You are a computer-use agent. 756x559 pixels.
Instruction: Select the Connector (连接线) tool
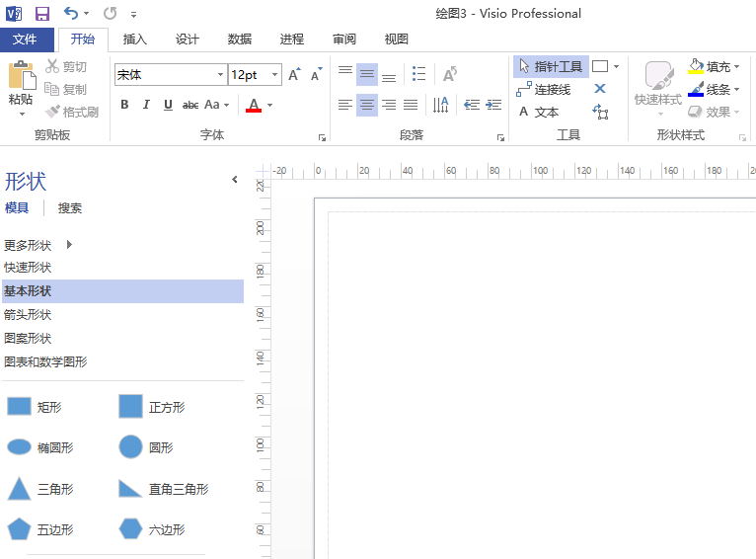pyautogui.click(x=544, y=89)
